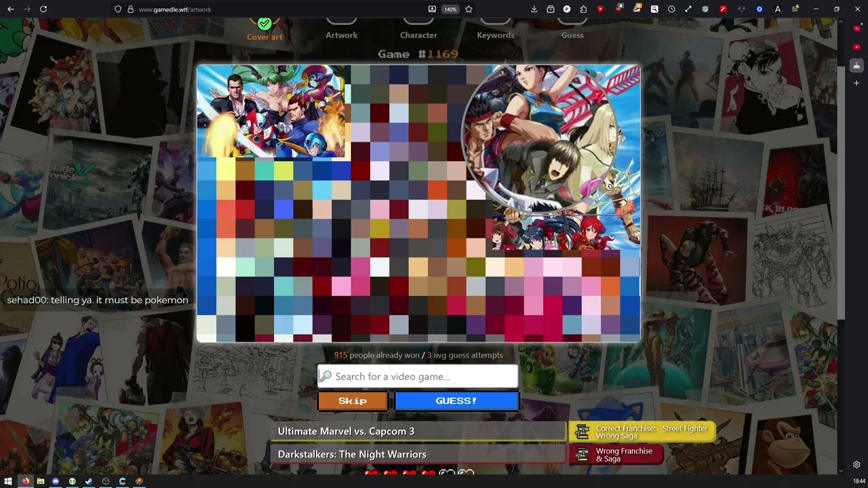The width and height of the screenshot is (868, 488).
Task: Open the tracking protection shield icon
Action: click(x=118, y=9)
